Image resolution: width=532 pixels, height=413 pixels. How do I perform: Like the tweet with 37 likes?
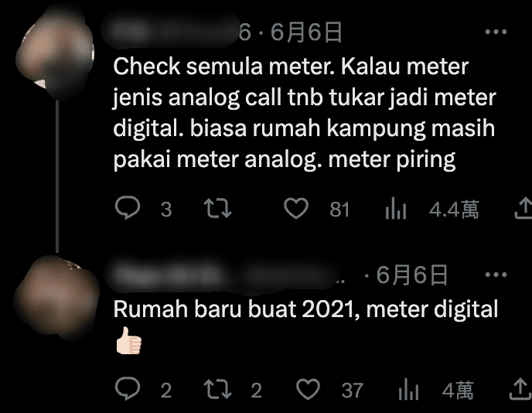(x=308, y=389)
